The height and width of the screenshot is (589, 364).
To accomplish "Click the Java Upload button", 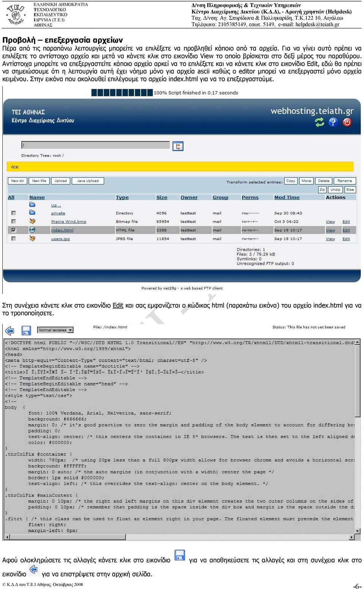I will (88, 181).
